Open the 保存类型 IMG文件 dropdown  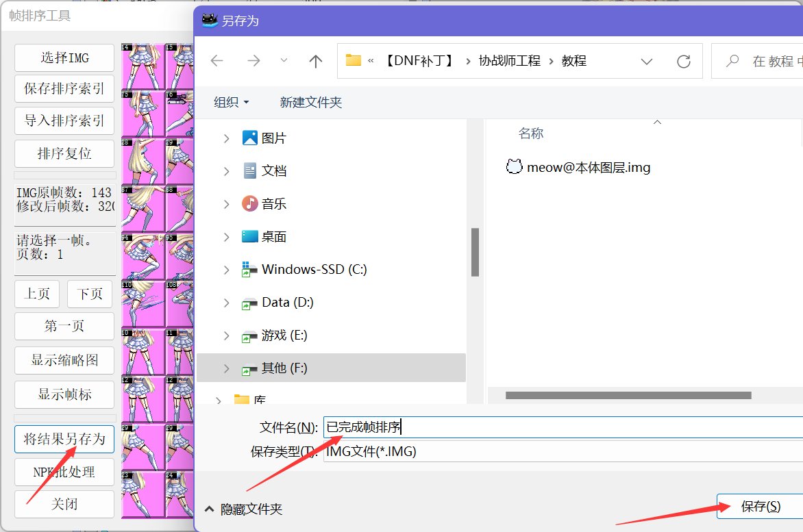coord(563,452)
